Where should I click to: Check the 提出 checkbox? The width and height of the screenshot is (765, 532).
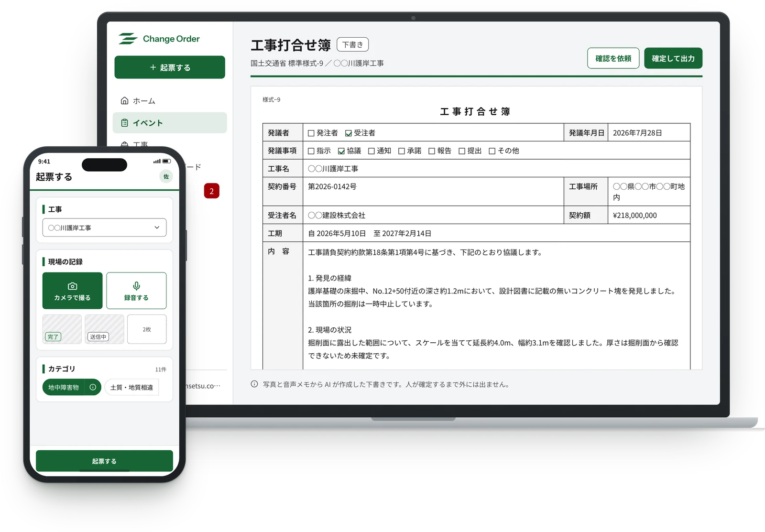coord(462,151)
